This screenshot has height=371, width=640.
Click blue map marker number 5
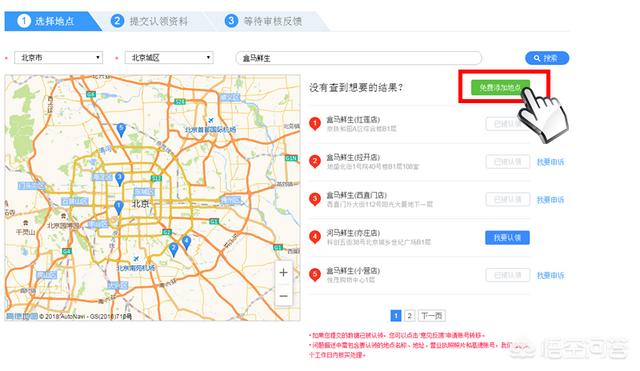121,129
